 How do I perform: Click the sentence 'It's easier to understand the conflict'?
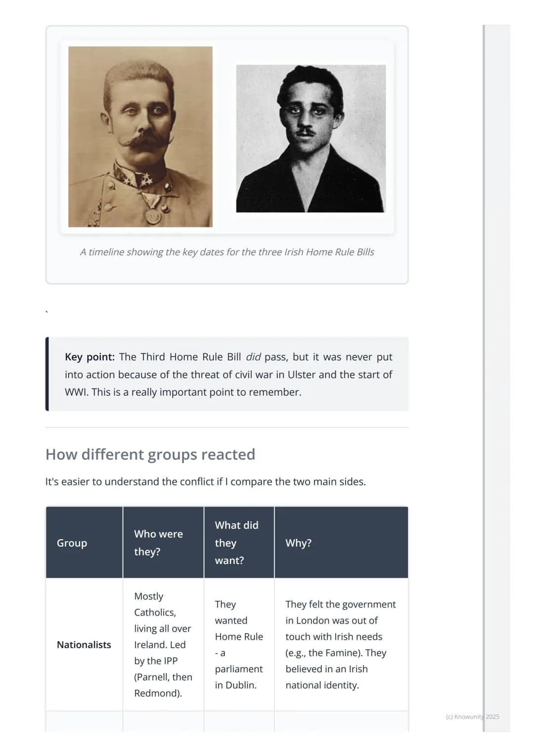point(206,481)
